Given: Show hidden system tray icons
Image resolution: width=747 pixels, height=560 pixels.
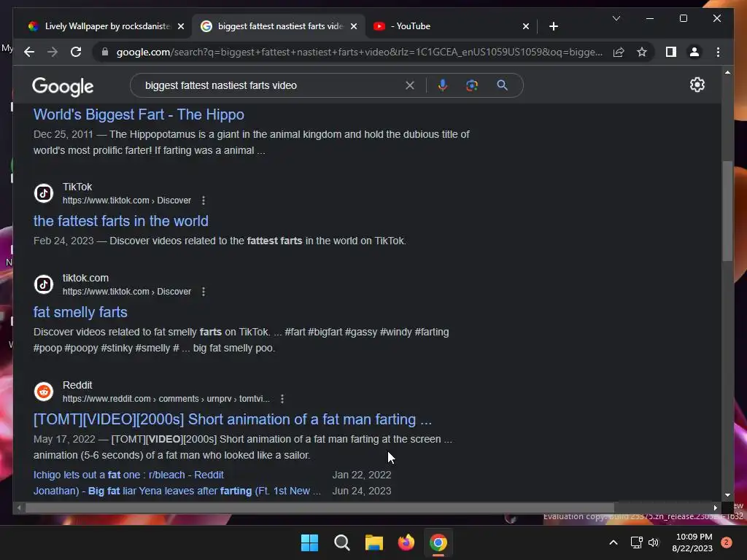Looking at the screenshot, I should point(614,542).
